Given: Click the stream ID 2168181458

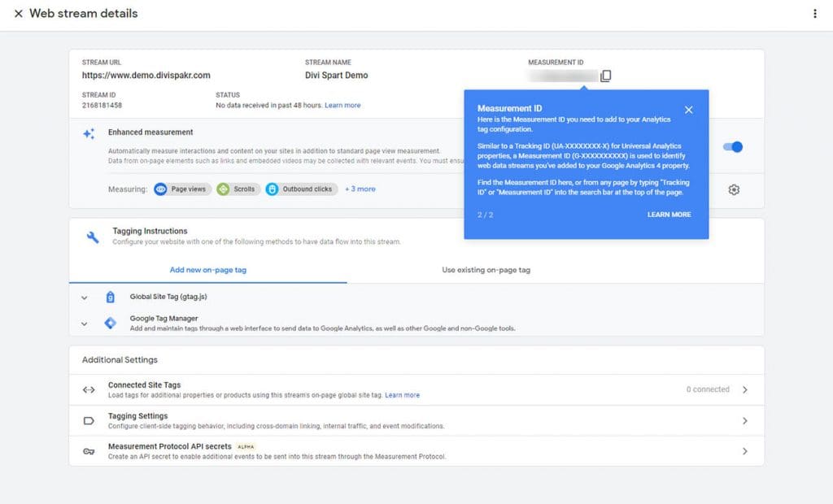Looking at the screenshot, I should click(x=102, y=105).
